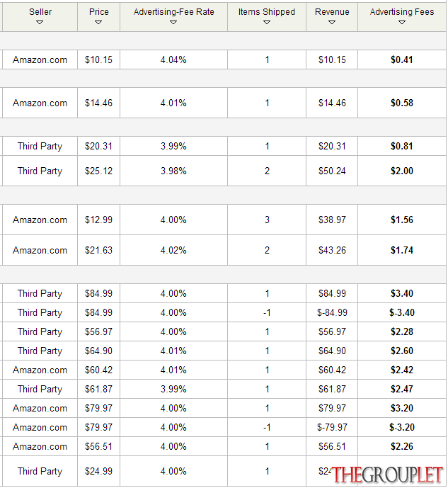Click the Advertising Fees header label
This screenshot has width=448, height=488.
click(x=402, y=12)
